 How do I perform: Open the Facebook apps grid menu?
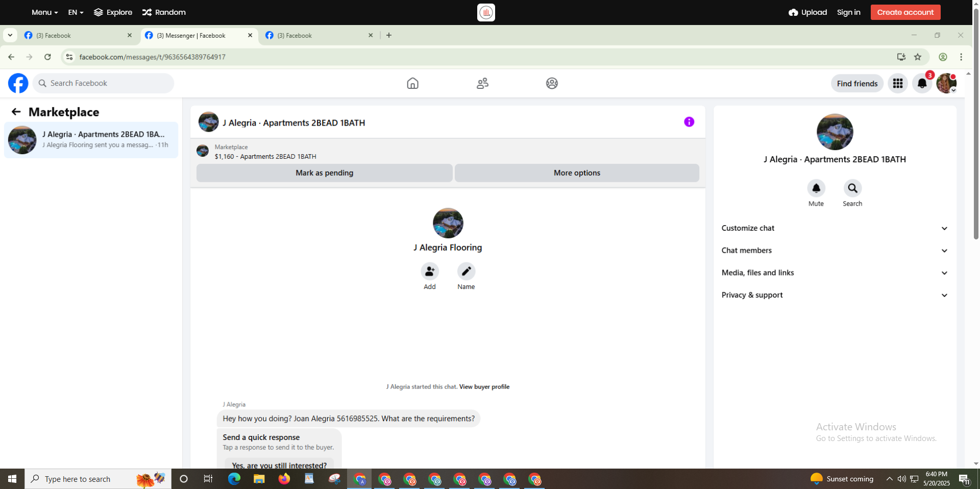(x=898, y=83)
